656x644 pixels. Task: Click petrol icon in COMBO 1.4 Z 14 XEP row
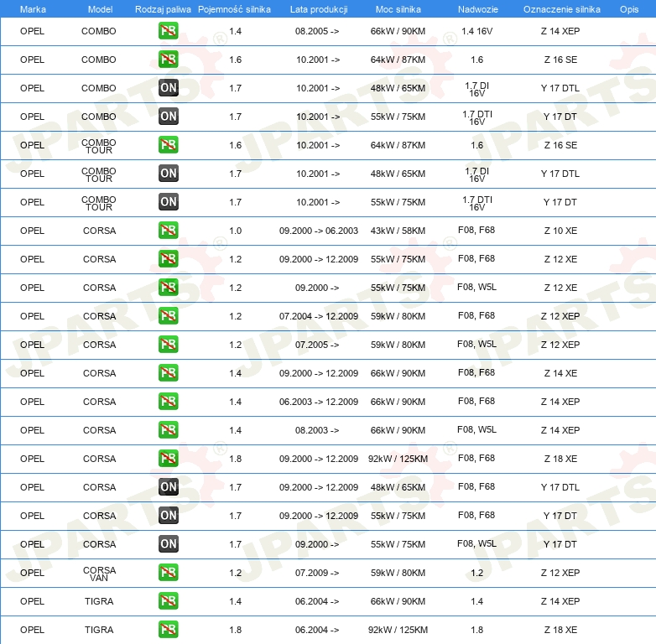tap(168, 31)
